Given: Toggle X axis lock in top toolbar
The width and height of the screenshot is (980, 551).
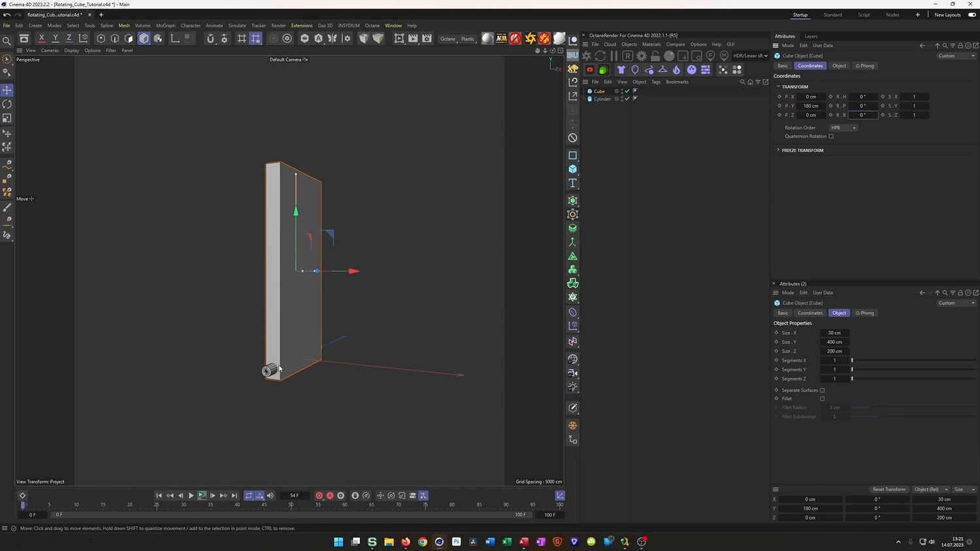Looking at the screenshot, I should 42,39.
